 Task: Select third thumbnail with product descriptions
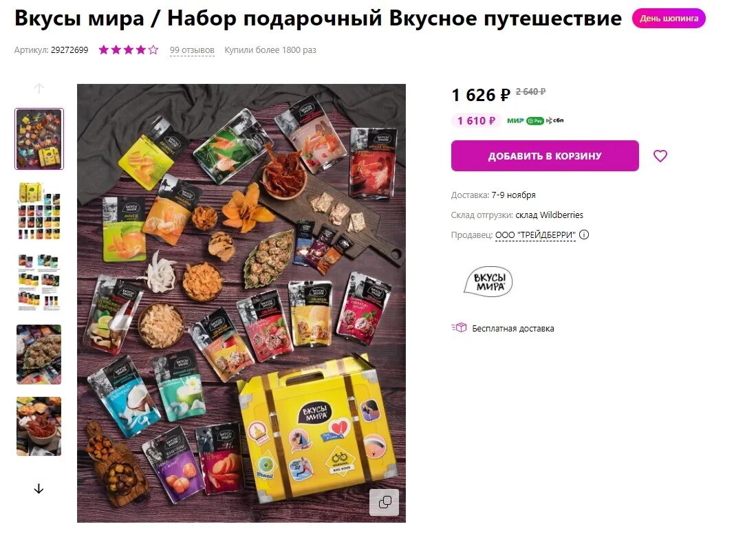click(39, 283)
